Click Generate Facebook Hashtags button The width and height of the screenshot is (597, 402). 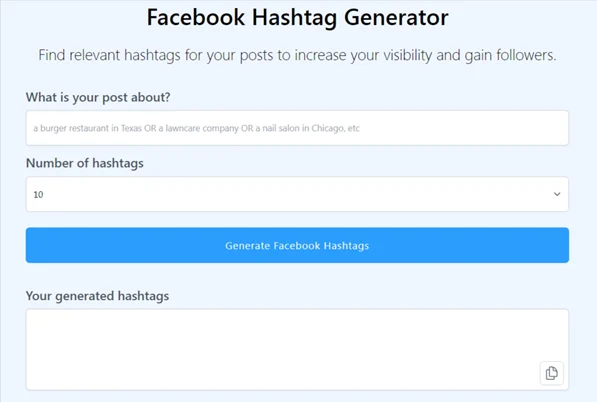pyautogui.click(x=297, y=245)
